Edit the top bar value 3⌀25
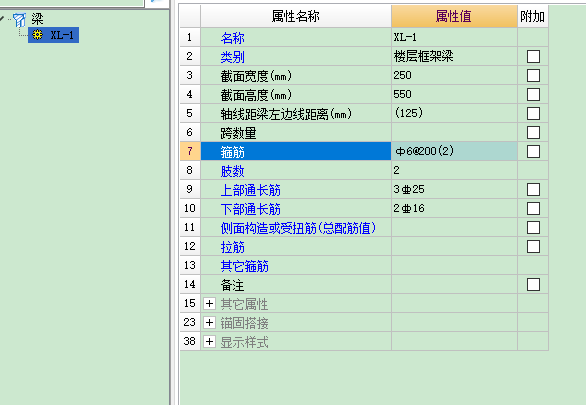 click(454, 189)
